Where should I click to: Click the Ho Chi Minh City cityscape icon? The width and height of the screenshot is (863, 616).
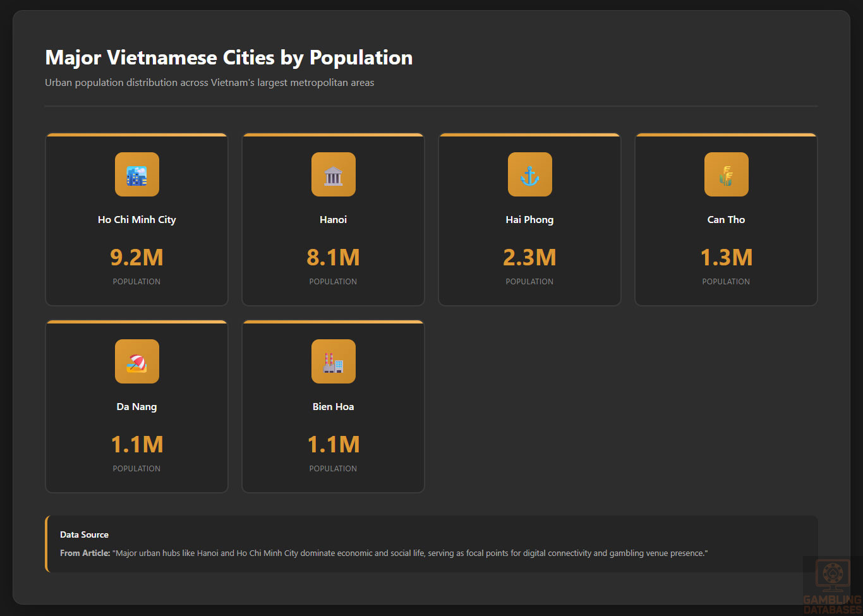136,174
